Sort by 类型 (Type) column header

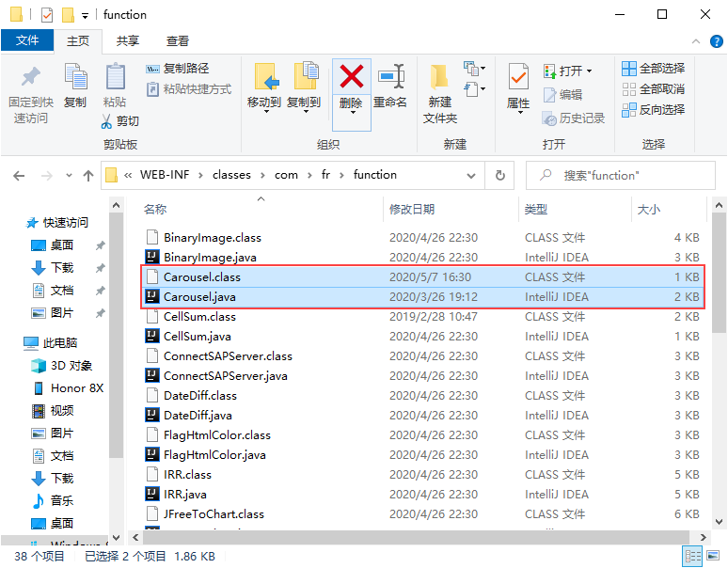tap(536, 210)
